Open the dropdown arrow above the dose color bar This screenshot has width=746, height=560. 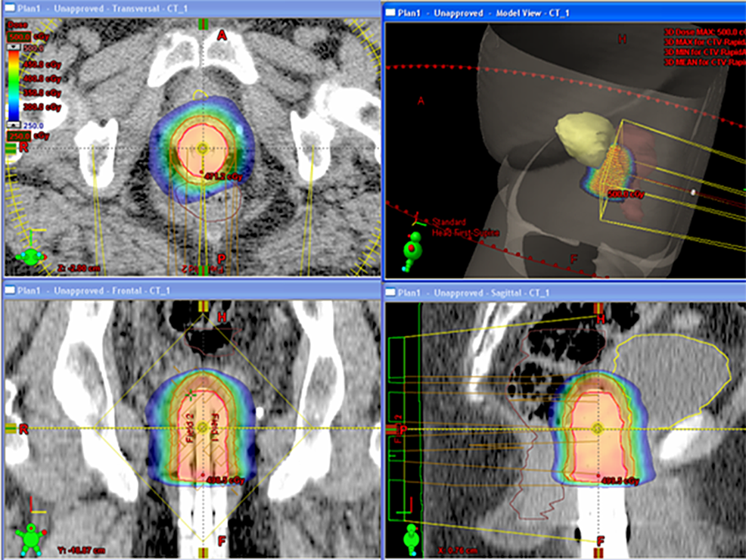(x=13, y=47)
